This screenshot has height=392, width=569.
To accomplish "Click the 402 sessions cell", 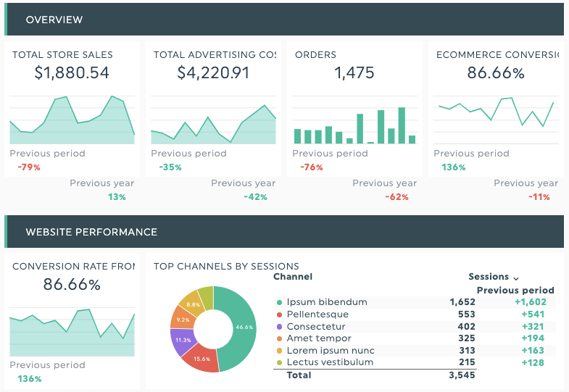I will coord(467,326).
